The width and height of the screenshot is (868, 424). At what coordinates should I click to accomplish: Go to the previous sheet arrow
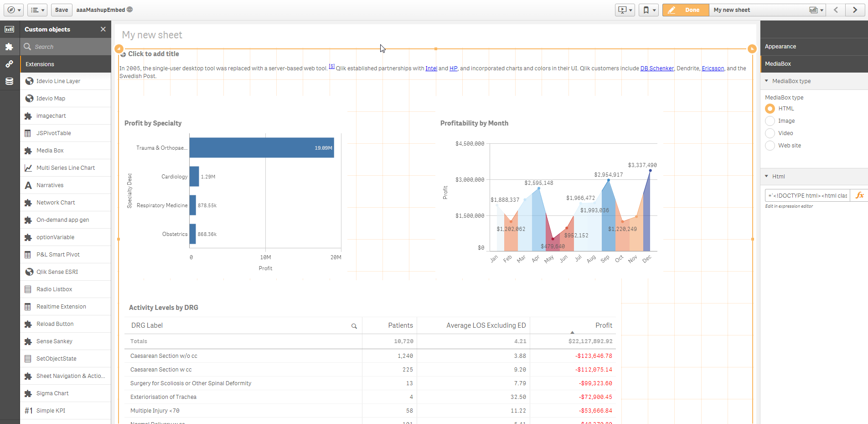[836, 10]
